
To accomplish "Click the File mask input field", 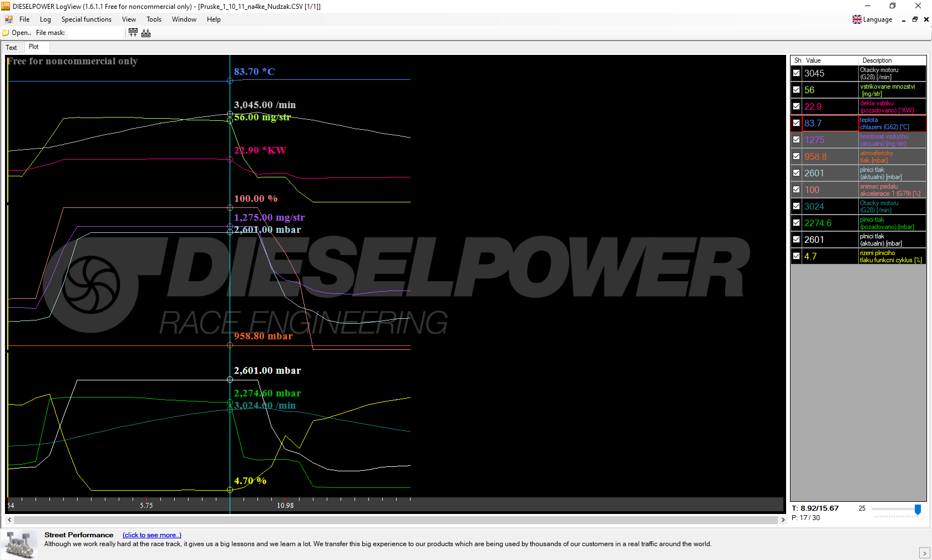I will pos(94,33).
